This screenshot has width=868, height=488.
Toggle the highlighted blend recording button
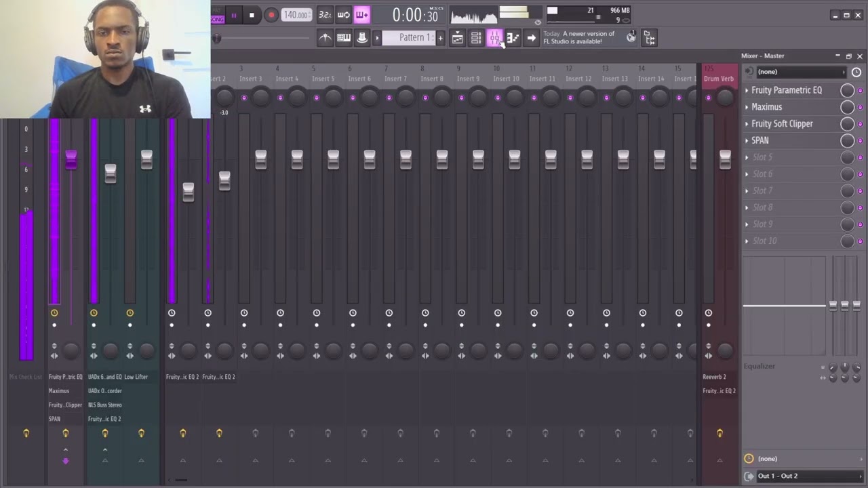tap(362, 15)
